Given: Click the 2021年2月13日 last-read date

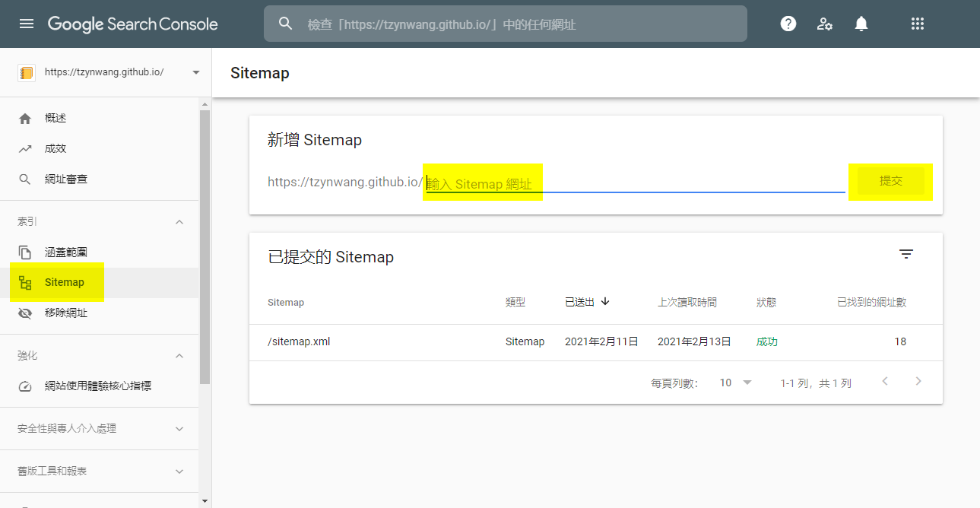Looking at the screenshot, I should pyautogui.click(x=694, y=342).
